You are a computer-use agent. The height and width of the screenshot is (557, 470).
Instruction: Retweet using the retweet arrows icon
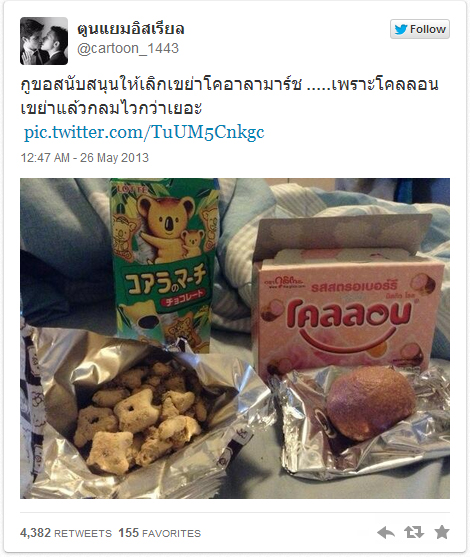(x=414, y=532)
